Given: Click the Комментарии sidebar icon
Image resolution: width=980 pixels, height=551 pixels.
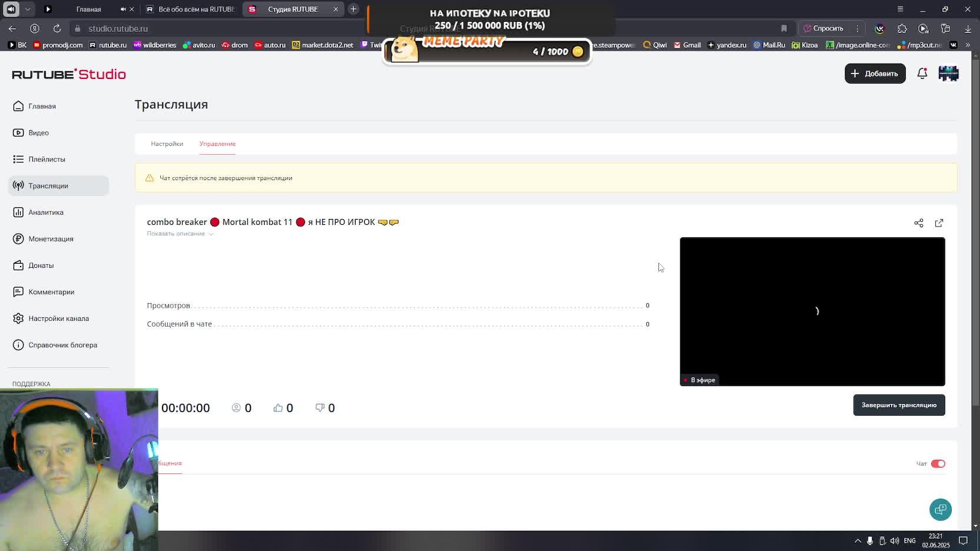Looking at the screenshot, I should (x=18, y=292).
